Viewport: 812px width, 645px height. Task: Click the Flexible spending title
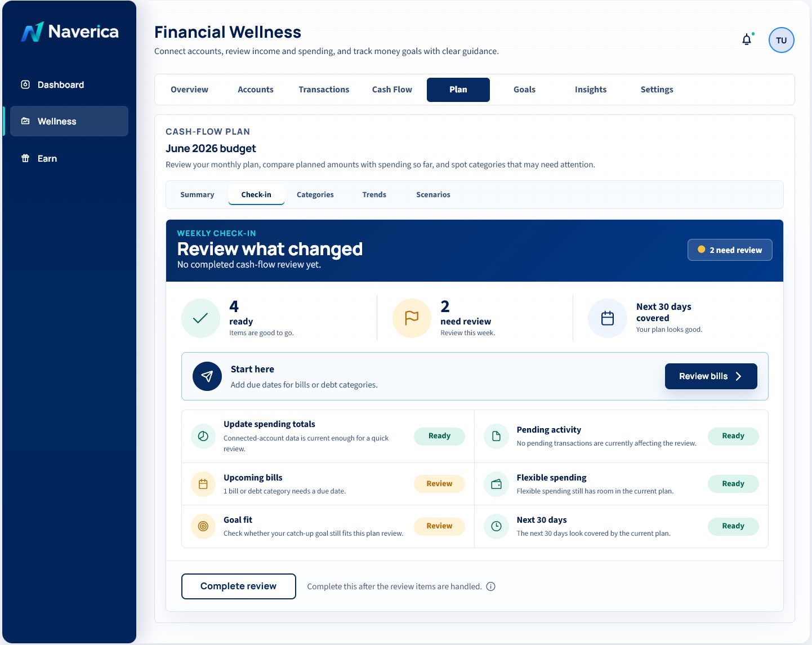click(x=552, y=478)
